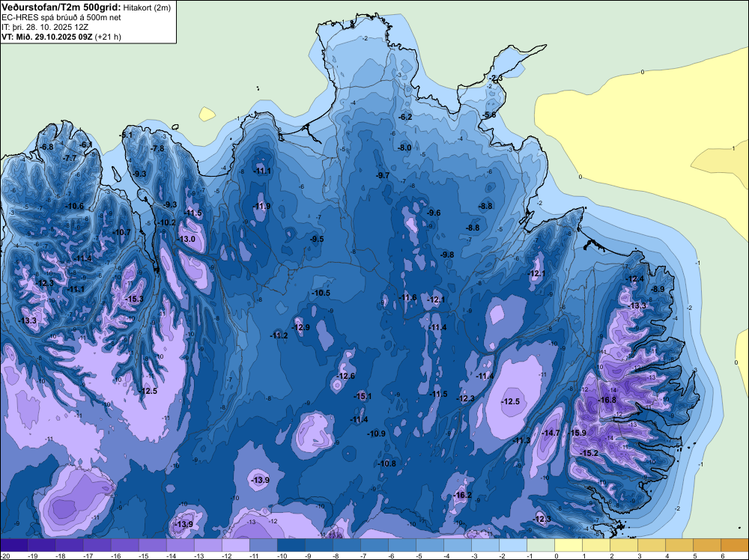The image size is (749, 560).
Task: Click the VT: Mið. 29.10.2025 09Z line
Action: [61, 37]
